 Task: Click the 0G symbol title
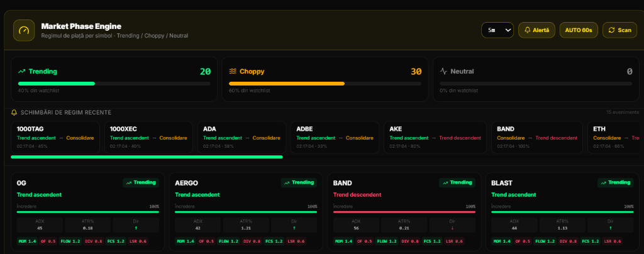point(21,183)
